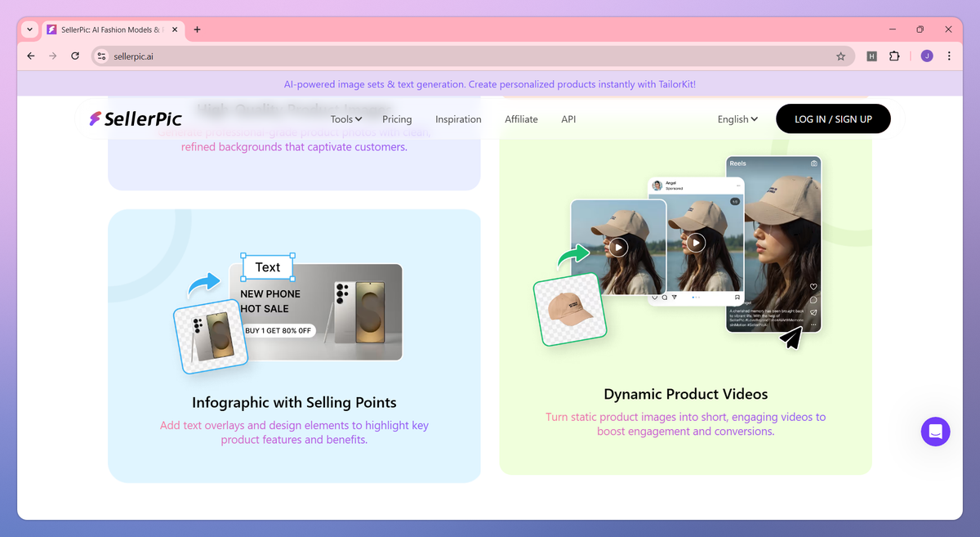Open the Affiliate page

(x=521, y=119)
